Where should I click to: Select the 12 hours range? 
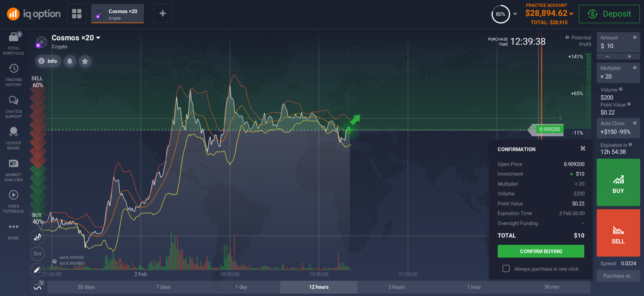coord(319,287)
